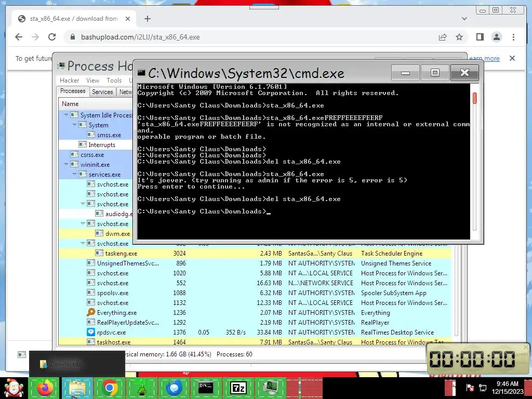
Task: View site information via the lock icon
Action: [73, 37]
